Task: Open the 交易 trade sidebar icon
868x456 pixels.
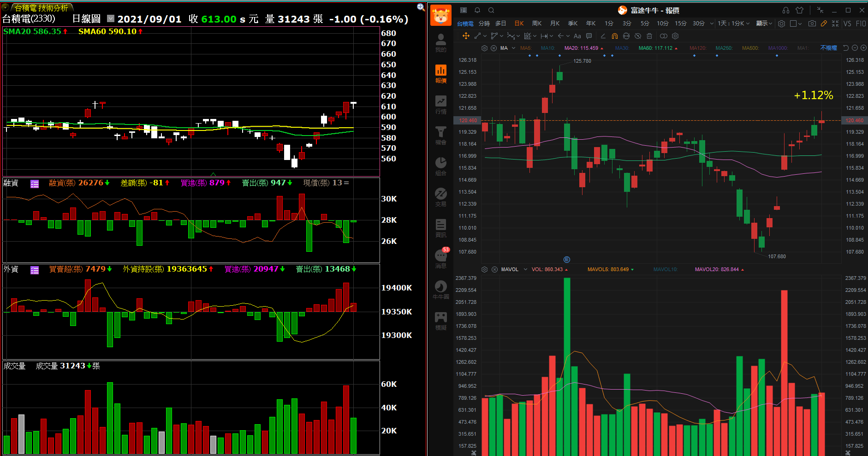Action: tap(441, 197)
